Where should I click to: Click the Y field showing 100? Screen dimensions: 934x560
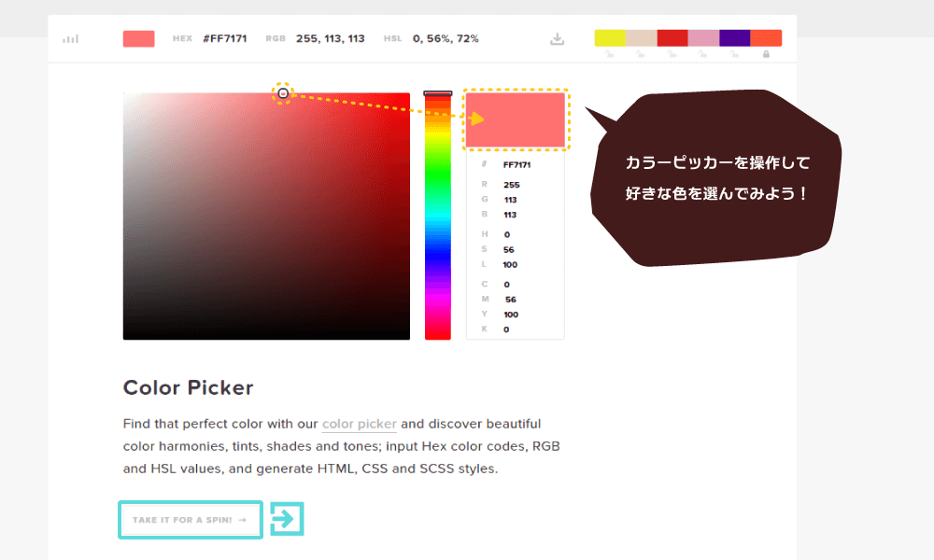(x=511, y=315)
